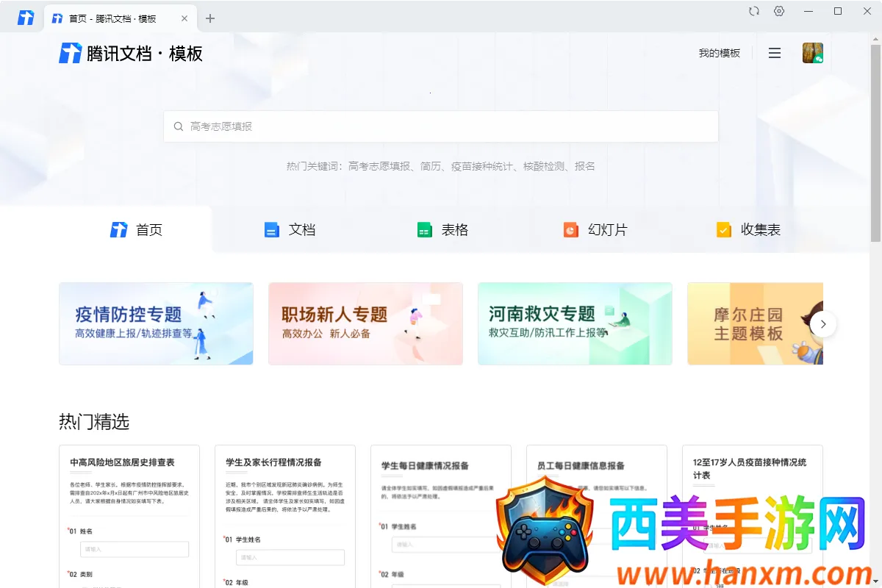Image resolution: width=882 pixels, height=588 pixels.
Task: Open the 疫情防控专题 banner
Action: (156, 323)
